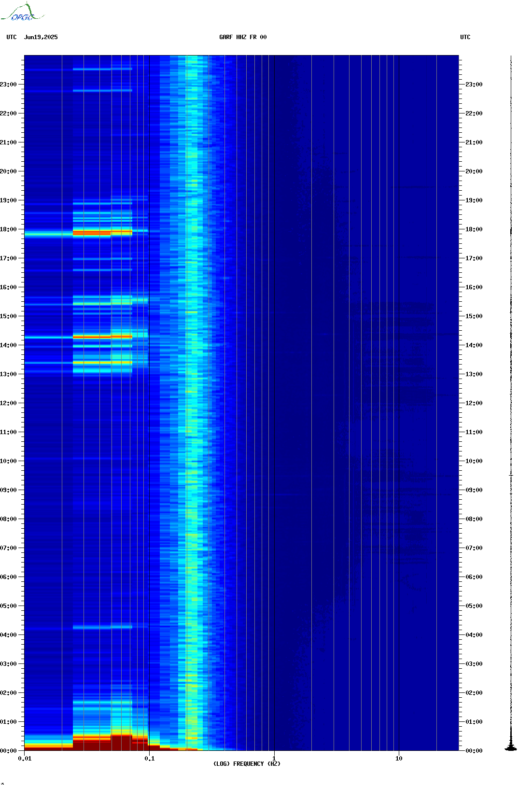Click the 20:00 label on right axis
Image resolution: width=532 pixels, height=789 pixels.
(474, 171)
